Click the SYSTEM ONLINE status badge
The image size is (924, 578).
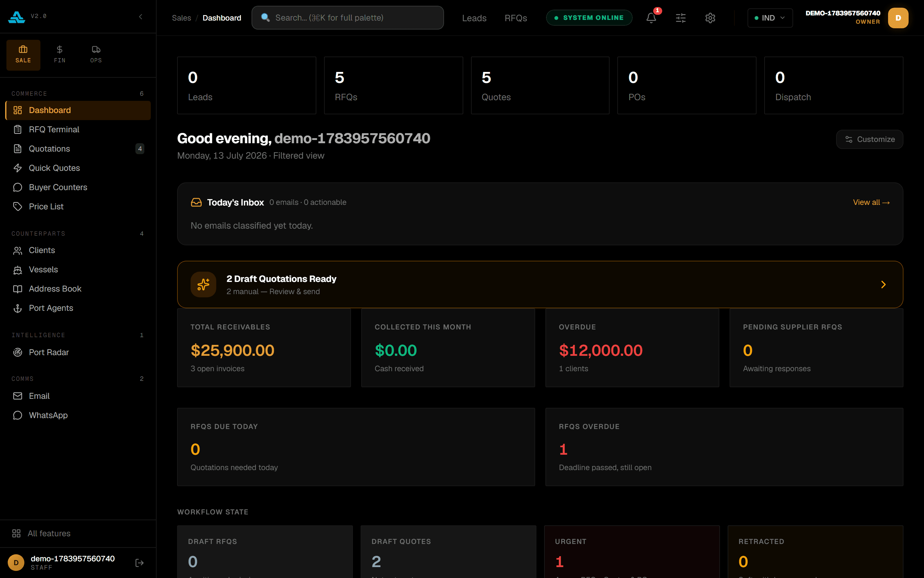coord(589,18)
